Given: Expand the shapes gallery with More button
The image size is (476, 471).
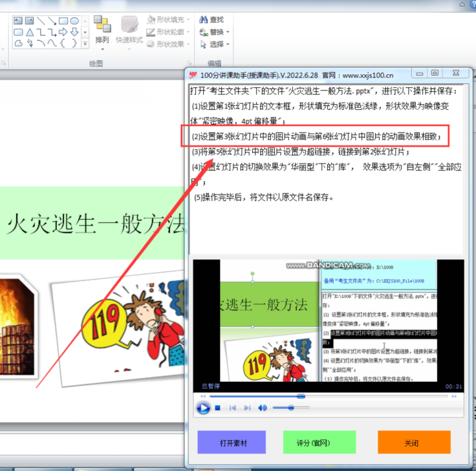Looking at the screenshot, I should pyautogui.click(x=85, y=44).
